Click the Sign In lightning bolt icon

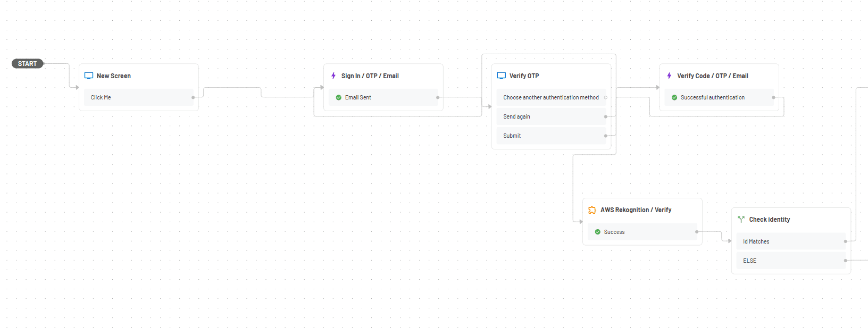point(333,76)
